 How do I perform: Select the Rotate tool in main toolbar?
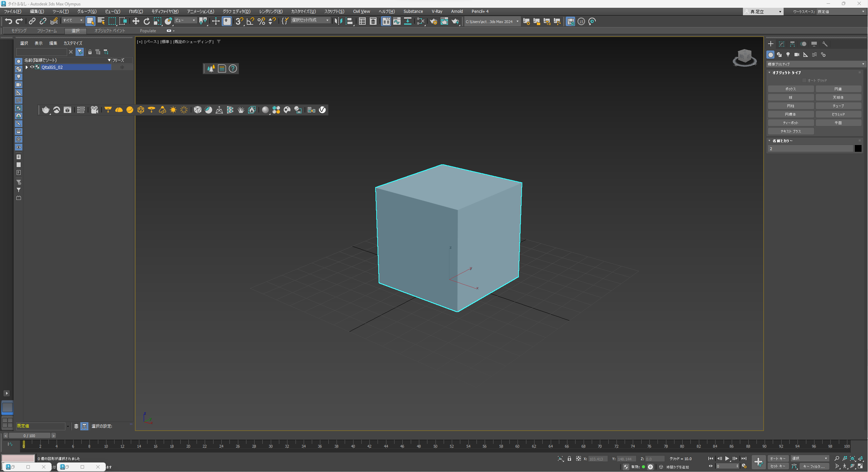click(146, 21)
